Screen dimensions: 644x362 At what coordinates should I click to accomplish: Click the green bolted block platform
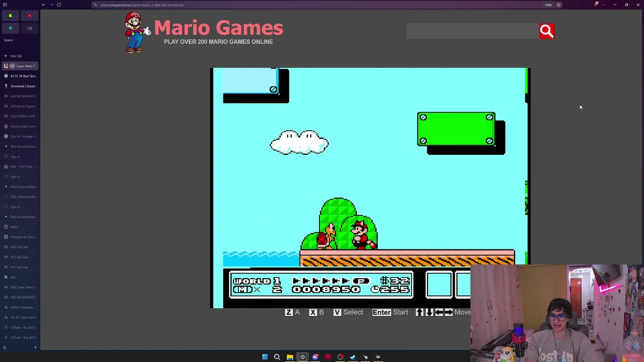click(x=456, y=129)
